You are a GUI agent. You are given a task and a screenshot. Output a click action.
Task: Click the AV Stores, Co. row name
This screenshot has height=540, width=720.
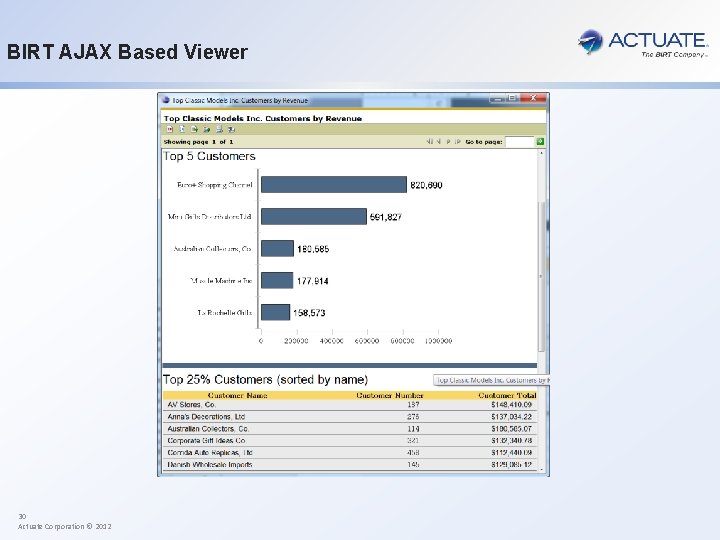pos(191,405)
